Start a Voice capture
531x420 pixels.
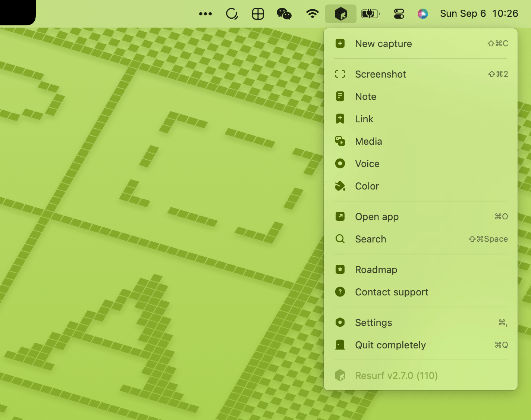421,164
